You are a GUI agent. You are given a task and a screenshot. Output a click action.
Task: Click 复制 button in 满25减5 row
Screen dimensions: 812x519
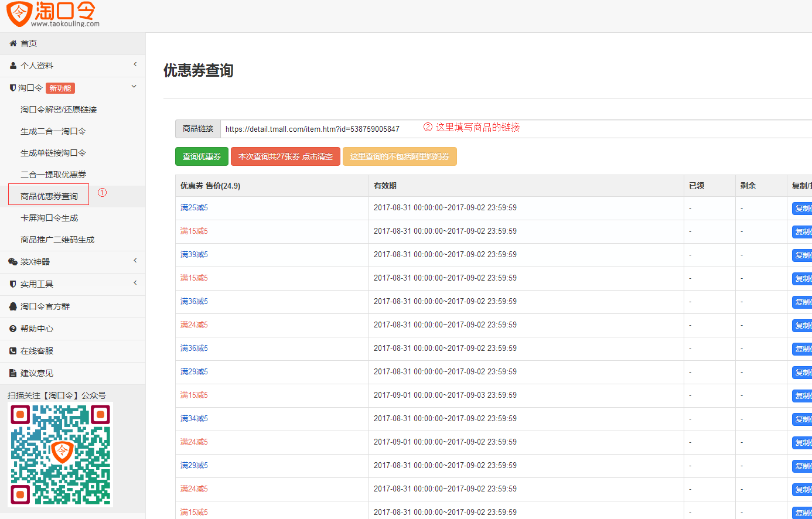(802, 209)
